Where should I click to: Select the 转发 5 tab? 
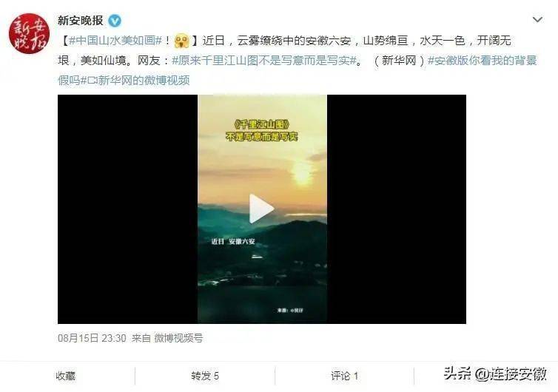[205, 376]
